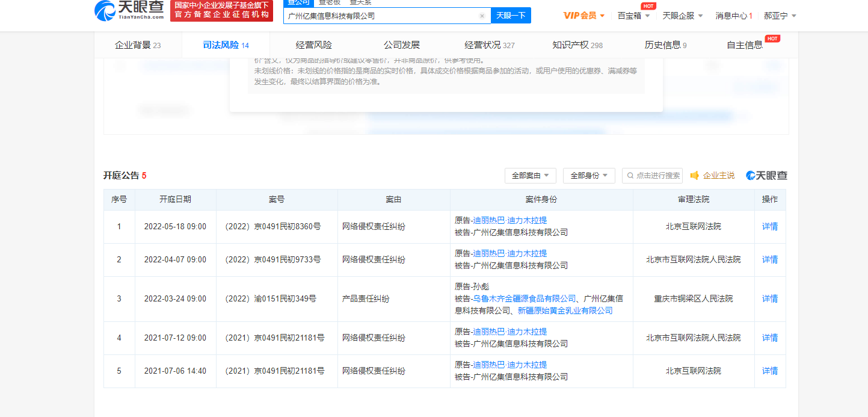
Task: Clear the search box with the X icon
Action: pyautogui.click(x=482, y=16)
